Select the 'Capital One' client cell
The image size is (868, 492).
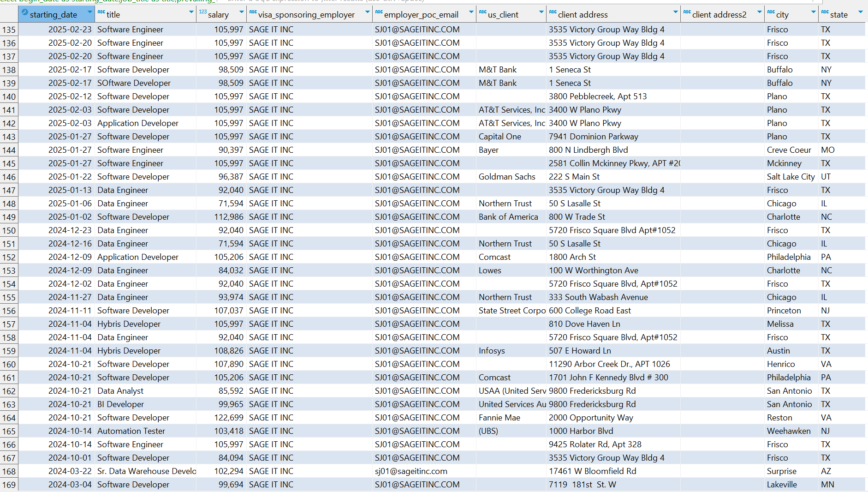(x=511, y=137)
